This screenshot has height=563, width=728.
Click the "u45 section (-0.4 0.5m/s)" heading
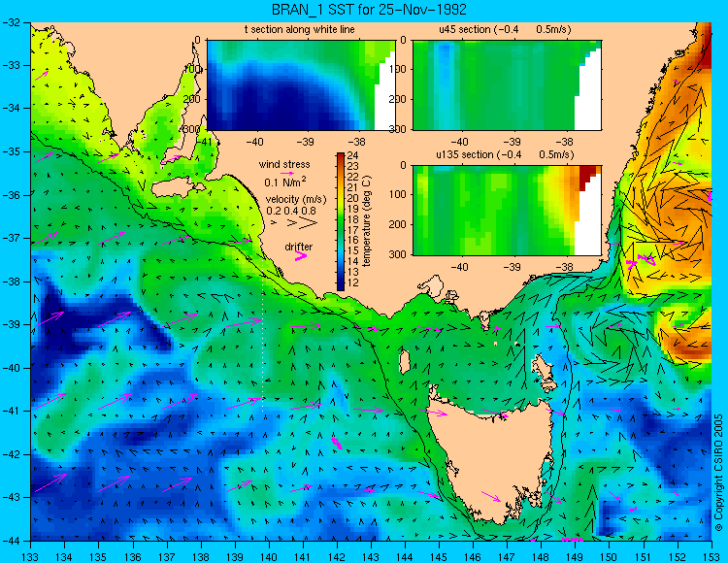505,29
